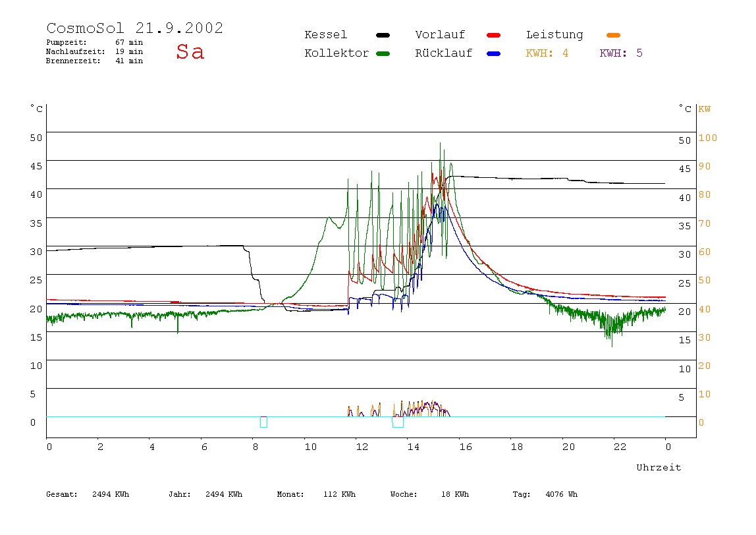Click the orange '100' KW axis value

point(708,138)
